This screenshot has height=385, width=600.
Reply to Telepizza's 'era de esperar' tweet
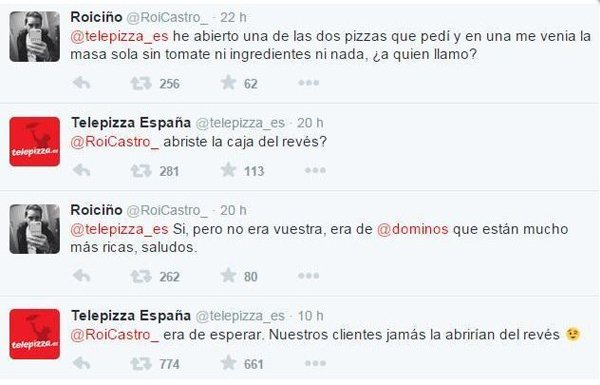click(81, 363)
